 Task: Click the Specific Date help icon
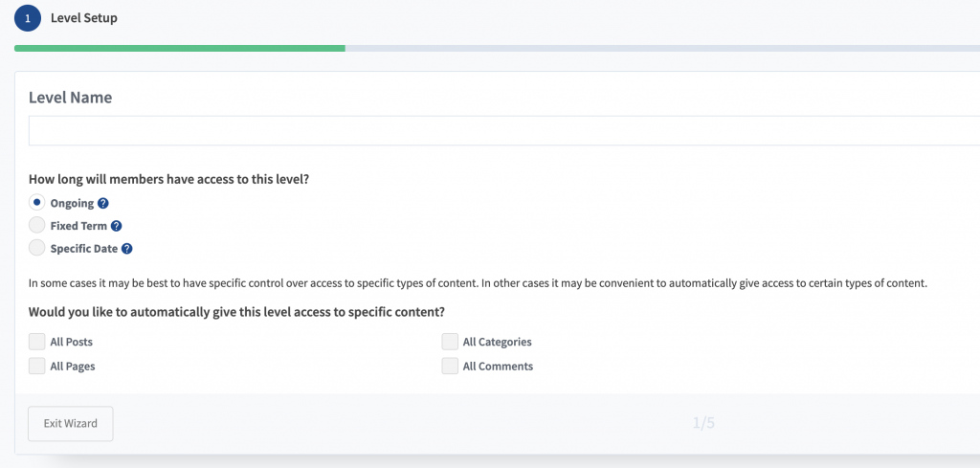click(127, 249)
